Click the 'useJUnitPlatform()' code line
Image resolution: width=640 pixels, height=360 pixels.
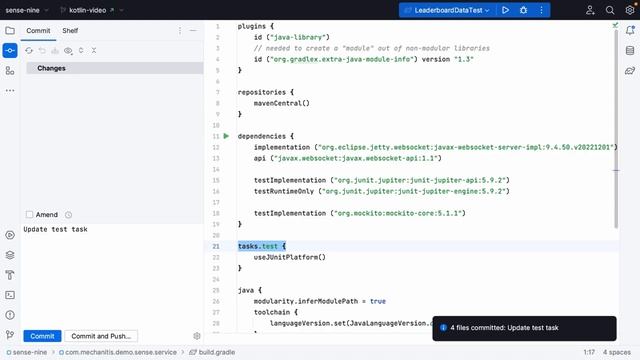[290, 257]
